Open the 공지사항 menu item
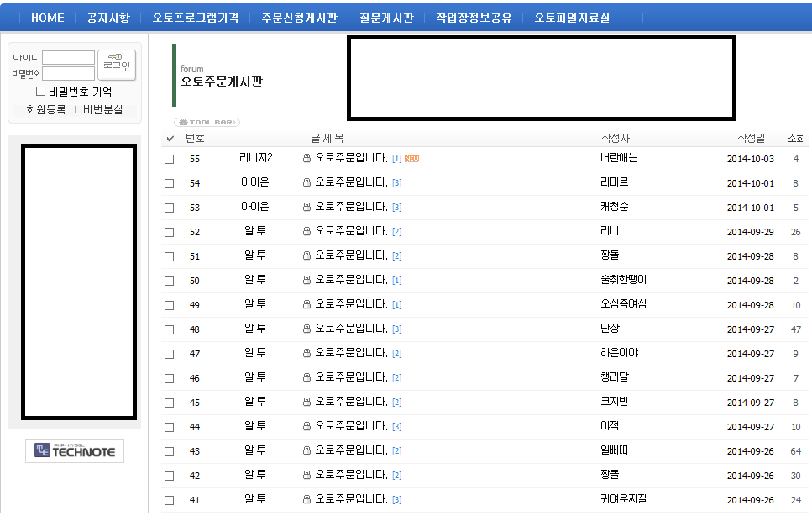812x516 pixels. click(108, 18)
